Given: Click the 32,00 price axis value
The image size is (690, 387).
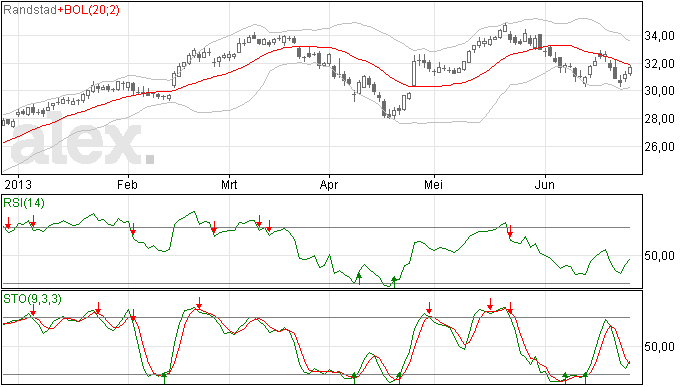Looking at the screenshot, I should coord(659,64).
